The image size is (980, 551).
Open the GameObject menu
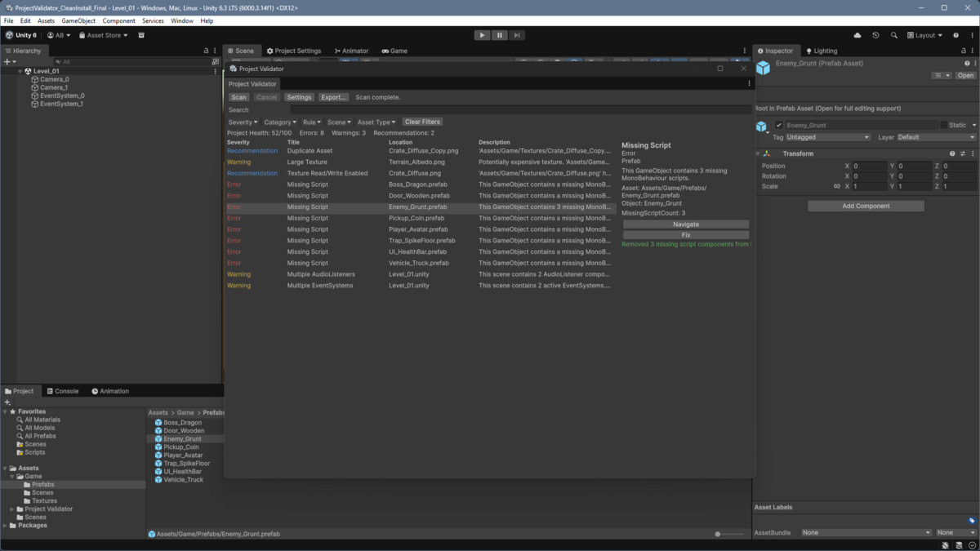pos(78,20)
